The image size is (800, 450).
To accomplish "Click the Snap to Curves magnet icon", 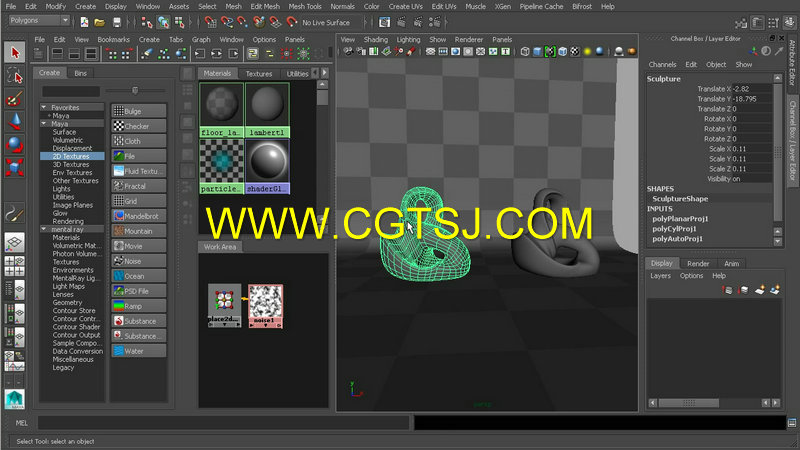I will click(227, 22).
